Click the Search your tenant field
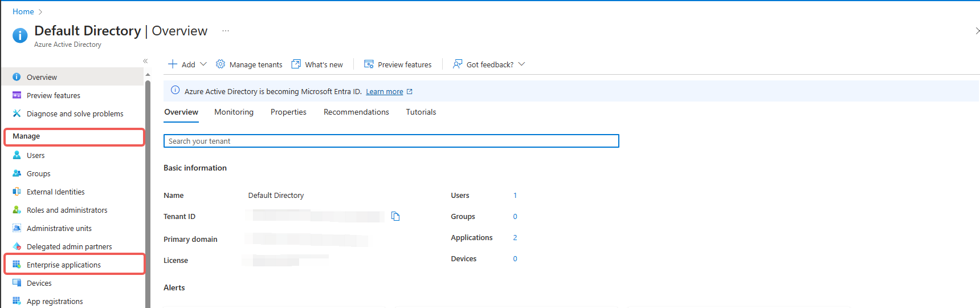The height and width of the screenshot is (308, 980). (391, 141)
